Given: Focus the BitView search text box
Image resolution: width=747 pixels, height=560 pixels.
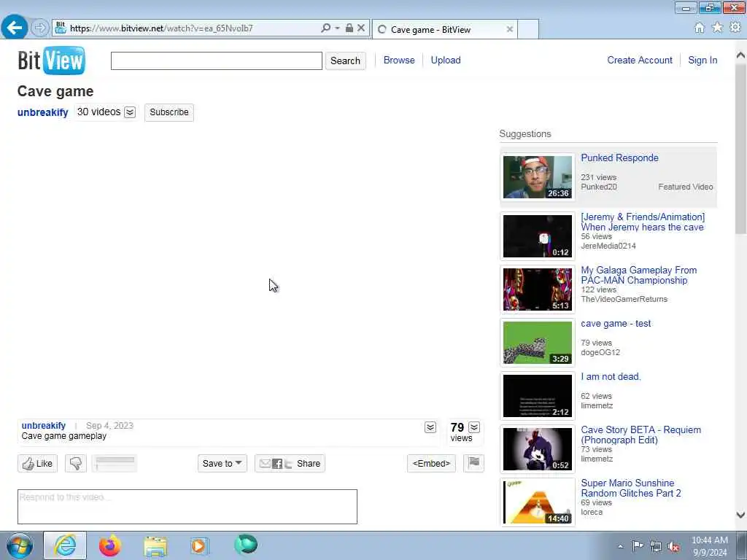Looking at the screenshot, I should (216, 61).
